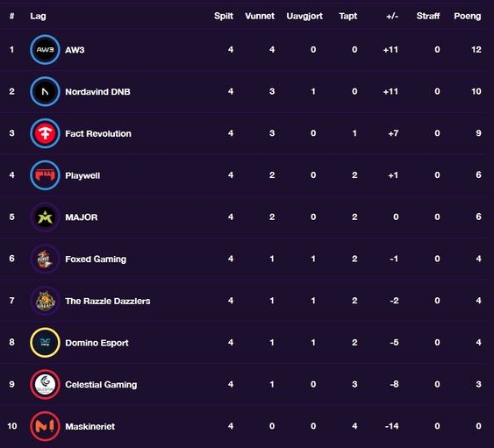This screenshot has width=494, height=448.
Task: Open the AW3 team name link
Action: coord(75,50)
